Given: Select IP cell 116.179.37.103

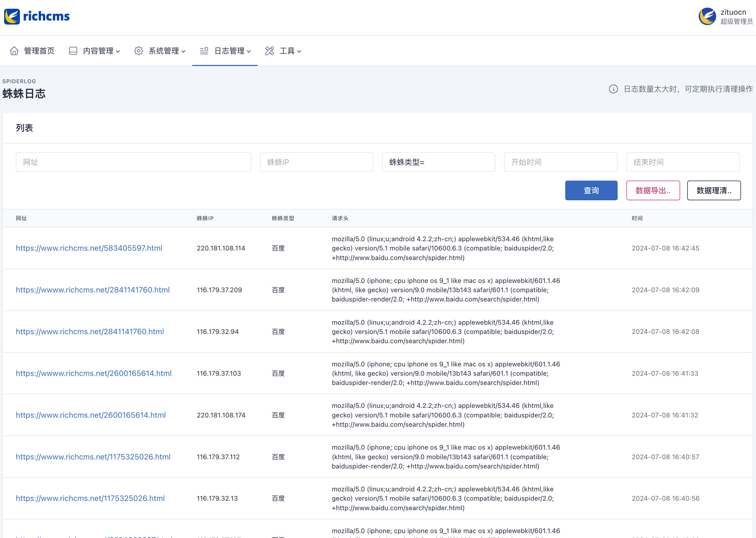Looking at the screenshot, I should point(219,373).
